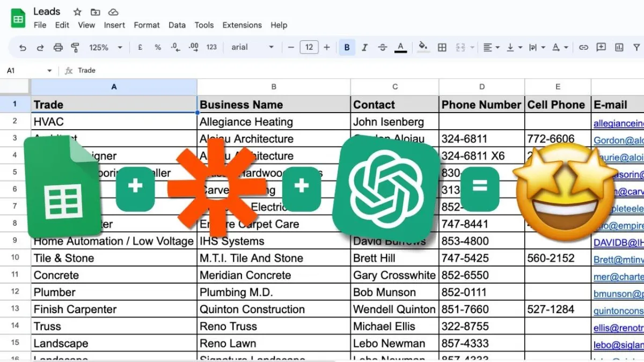Select column B header
The width and height of the screenshot is (644, 362).
tap(274, 87)
